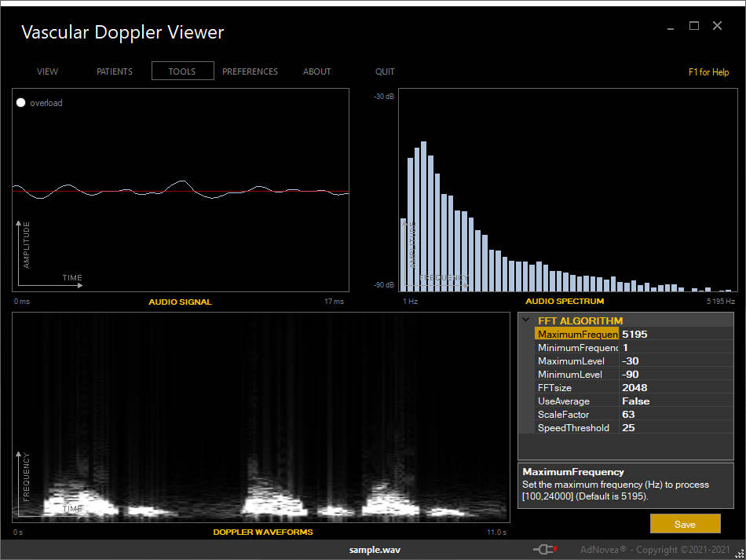The width and height of the screenshot is (746, 560).
Task: Click the 11.0 s axis label
Action: coord(496,532)
